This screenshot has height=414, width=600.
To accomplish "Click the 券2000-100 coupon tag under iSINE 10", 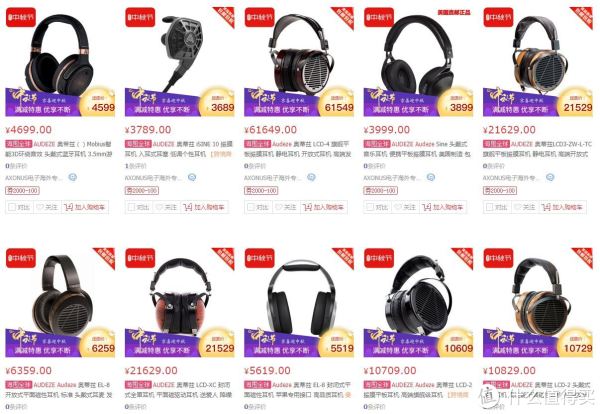I will (142, 191).
